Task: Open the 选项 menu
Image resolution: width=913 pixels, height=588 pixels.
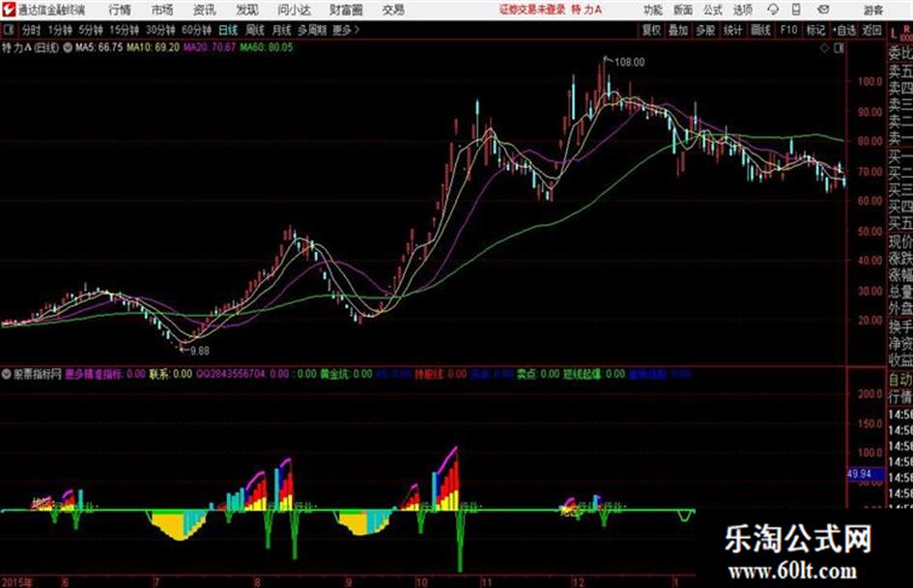Action: click(x=743, y=10)
